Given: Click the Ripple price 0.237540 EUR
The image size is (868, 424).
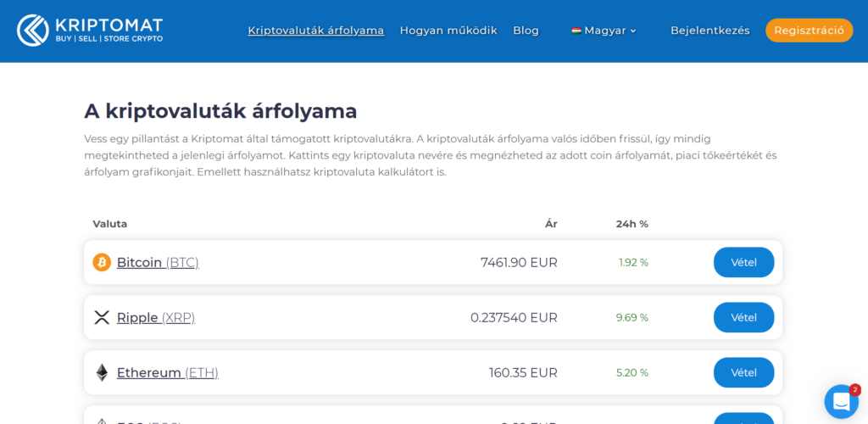Looking at the screenshot, I should (x=514, y=318).
